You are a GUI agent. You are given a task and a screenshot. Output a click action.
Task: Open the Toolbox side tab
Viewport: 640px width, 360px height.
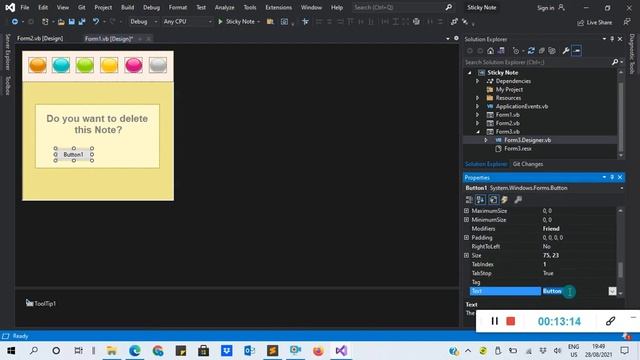(7, 86)
